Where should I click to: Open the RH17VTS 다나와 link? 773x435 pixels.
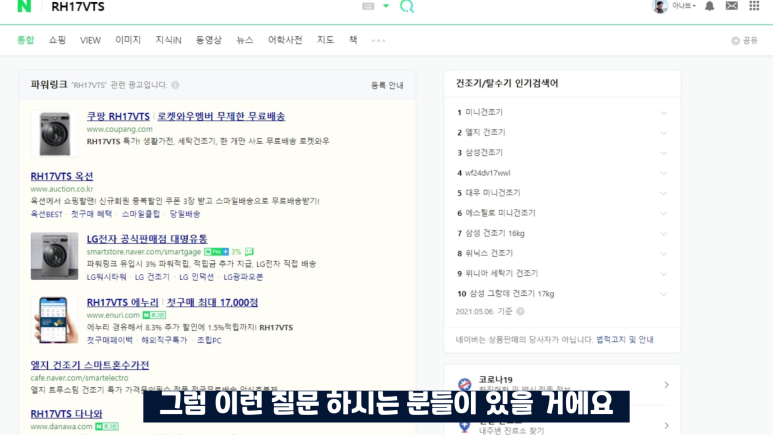tap(67, 414)
